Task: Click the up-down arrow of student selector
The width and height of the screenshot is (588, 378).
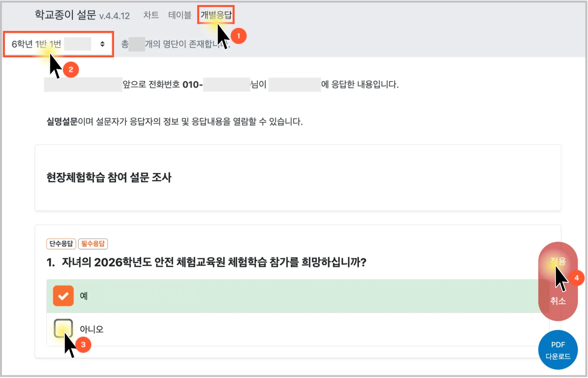Action: [102, 44]
